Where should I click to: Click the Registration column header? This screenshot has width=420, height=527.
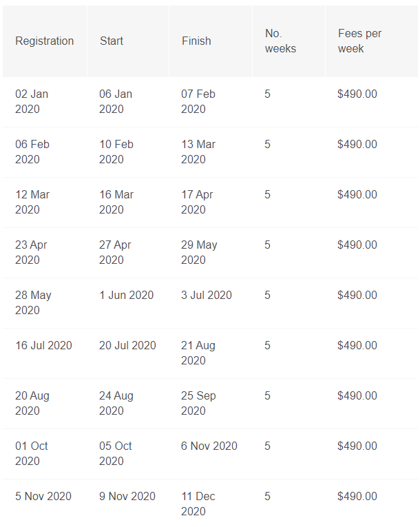coord(44,41)
